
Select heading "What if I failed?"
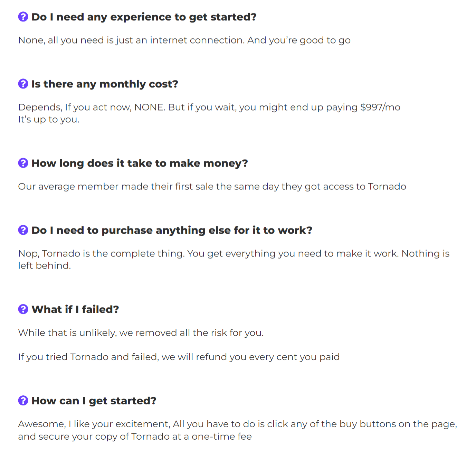(75, 309)
